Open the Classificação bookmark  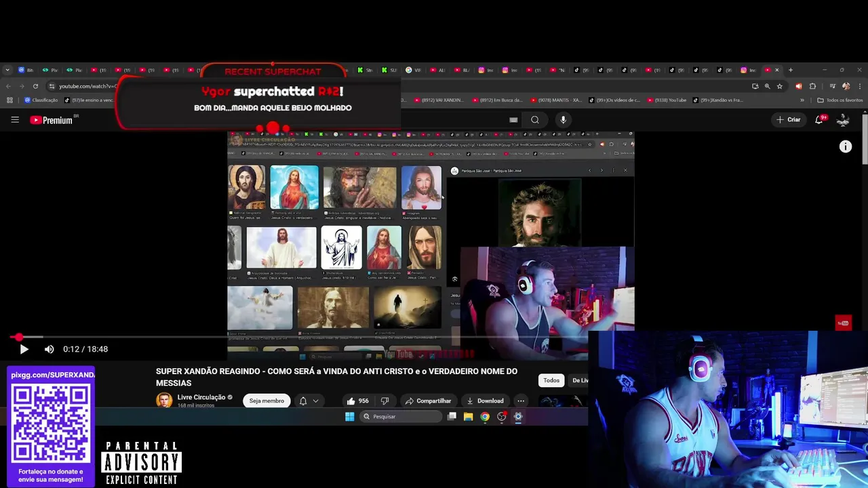point(41,100)
